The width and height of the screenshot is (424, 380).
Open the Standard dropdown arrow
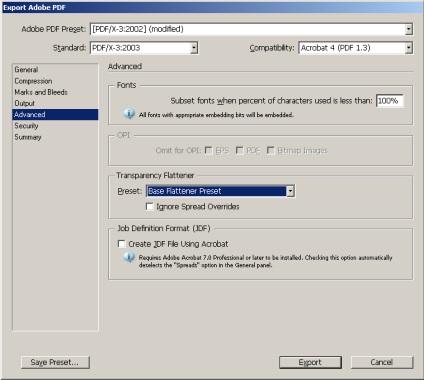194,48
